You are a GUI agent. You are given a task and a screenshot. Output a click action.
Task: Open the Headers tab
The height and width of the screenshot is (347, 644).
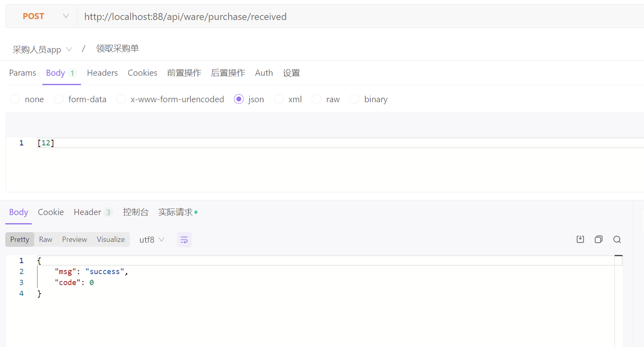click(x=102, y=73)
